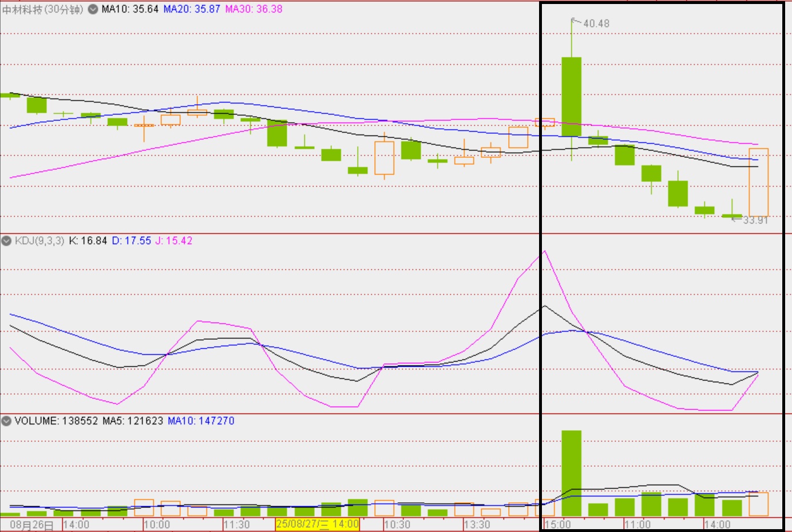Click the magenta MA30: 36.38 label
Viewport: 792px width, 532px height.
[254, 9]
